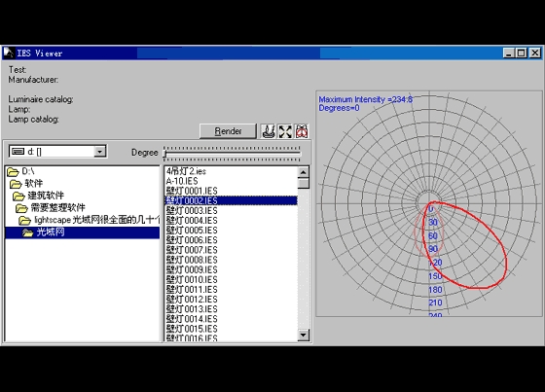
Task: Click the Render button
Action: [x=228, y=131]
